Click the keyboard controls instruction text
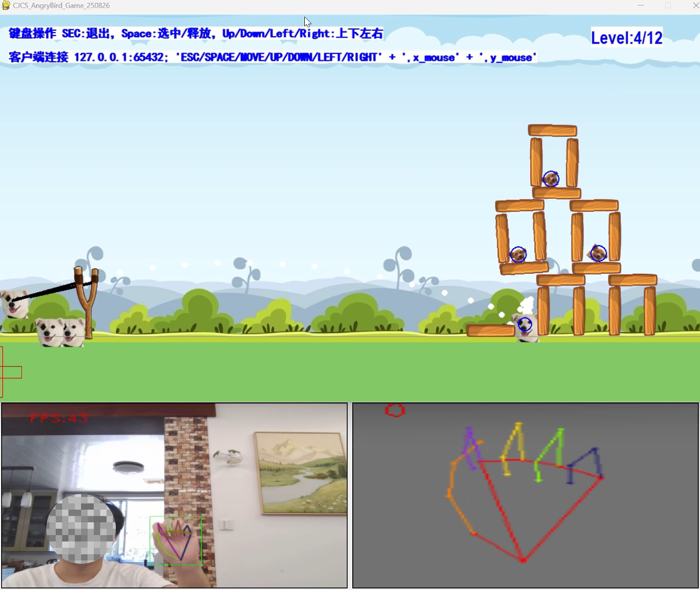 [196, 34]
